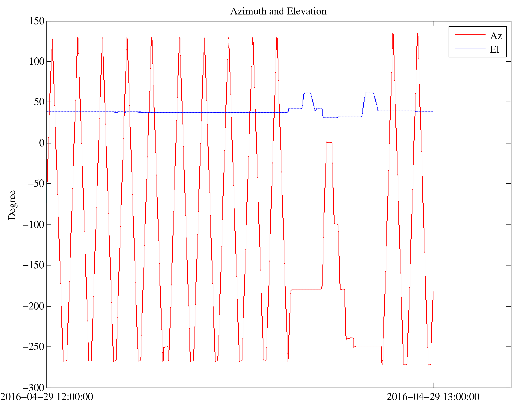Click the -300 y-axis tick label

point(33,388)
